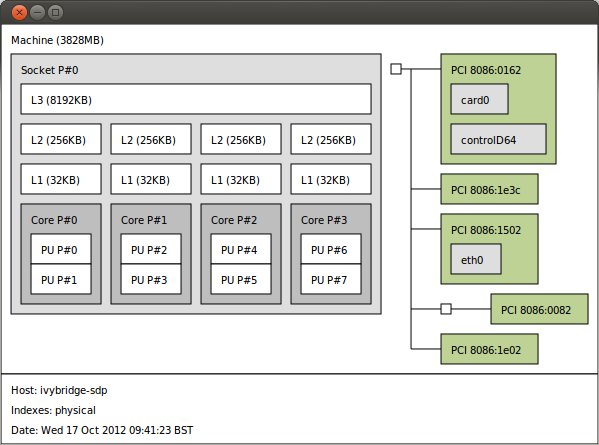This screenshot has width=599, height=445.
Task: Click the PCI 8086:0082 box
Action: point(539,309)
